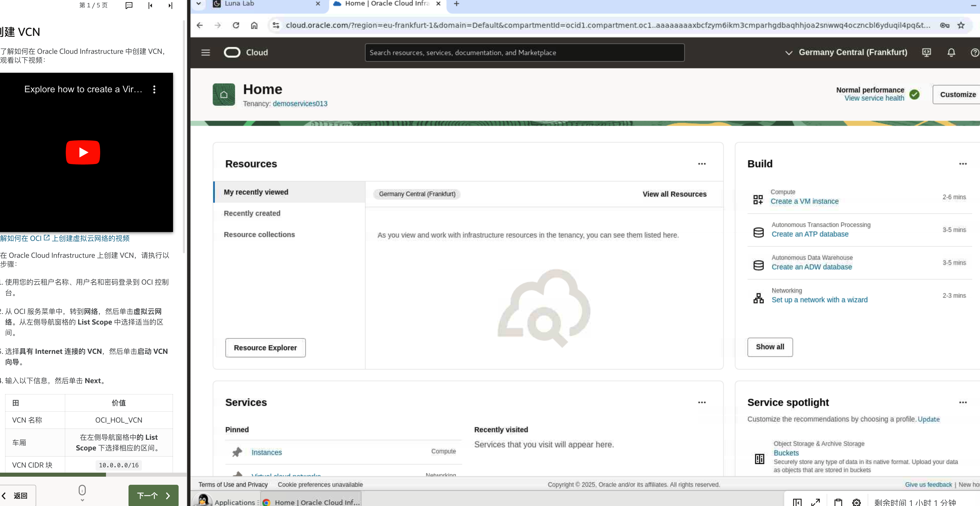Open Create a VM instance link
This screenshot has width=980, height=506.
[x=804, y=201]
